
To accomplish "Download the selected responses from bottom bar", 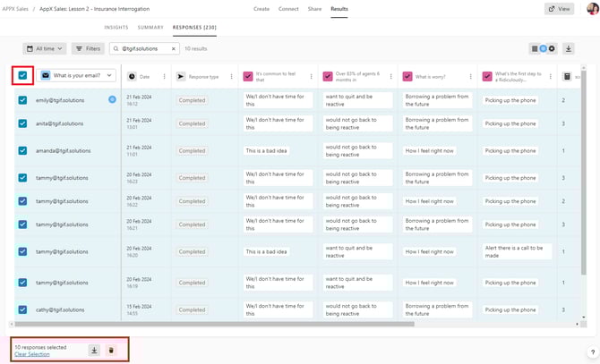I will tap(95, 351).
